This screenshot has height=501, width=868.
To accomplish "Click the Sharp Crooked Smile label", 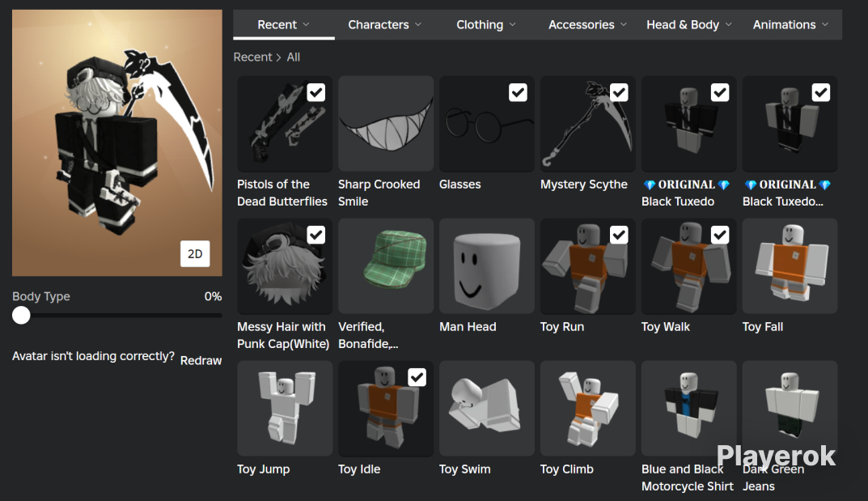I will pyautogui.click(x=379, y=193).
